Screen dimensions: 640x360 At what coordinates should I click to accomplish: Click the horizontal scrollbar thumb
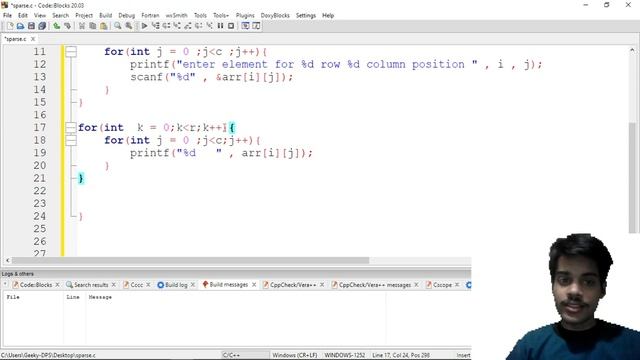click(190, 260)
